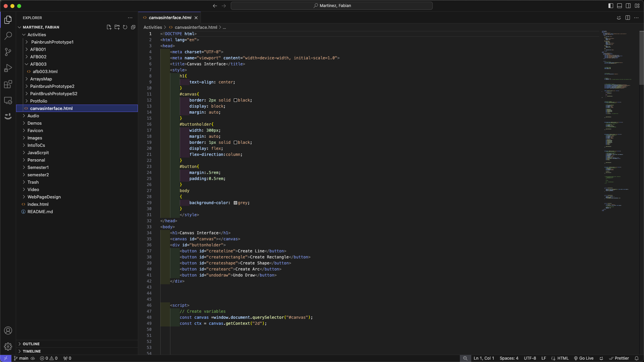The width and height of the screenshot is (644, 362).
Task: Click the UTF-8 encoding selector
Action: click(x=530, y=358)
